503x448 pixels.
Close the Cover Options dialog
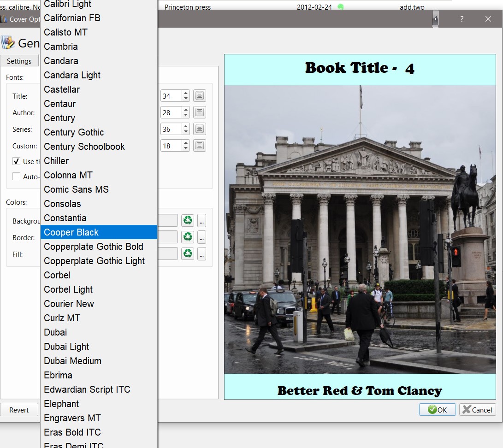(488, 19)
